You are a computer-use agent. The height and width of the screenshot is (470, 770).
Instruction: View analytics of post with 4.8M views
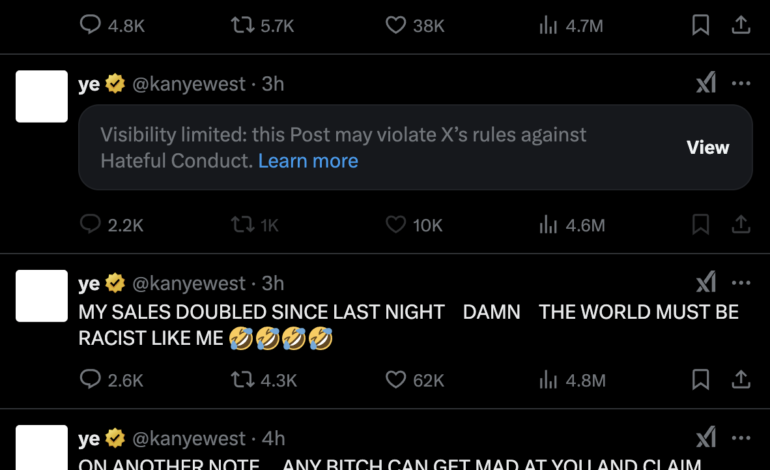click(x=548, y=380)
